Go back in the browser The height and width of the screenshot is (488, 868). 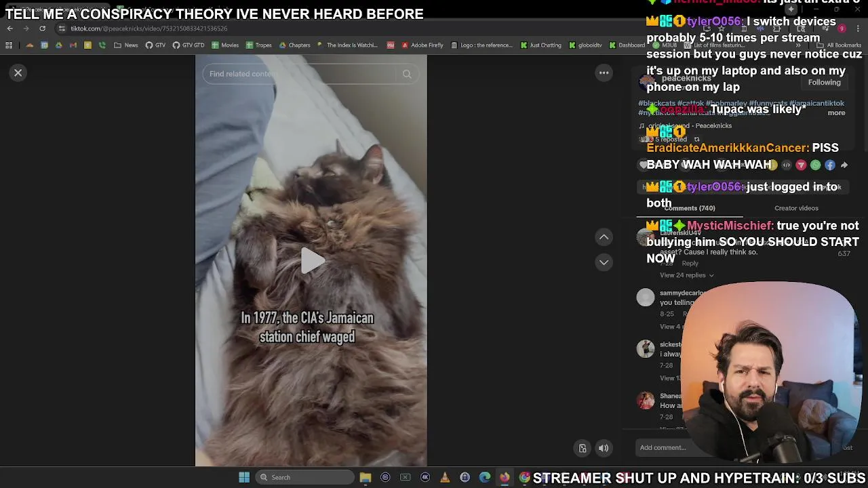click(9, 28)
